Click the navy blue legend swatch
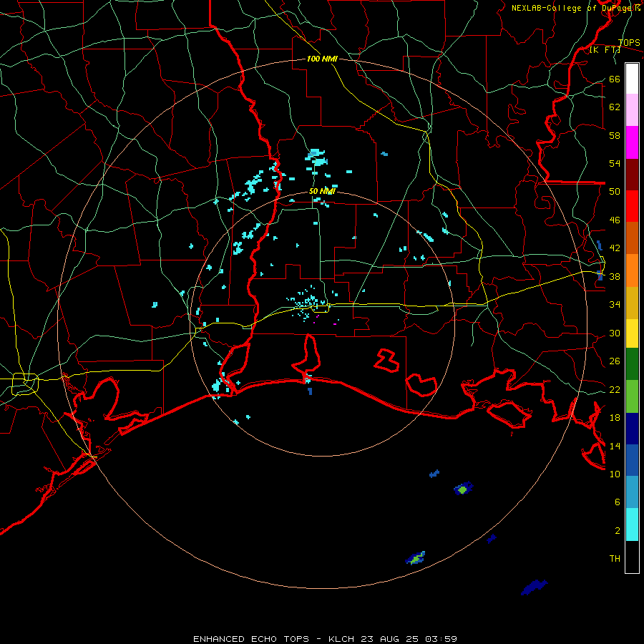 [632, 429]
